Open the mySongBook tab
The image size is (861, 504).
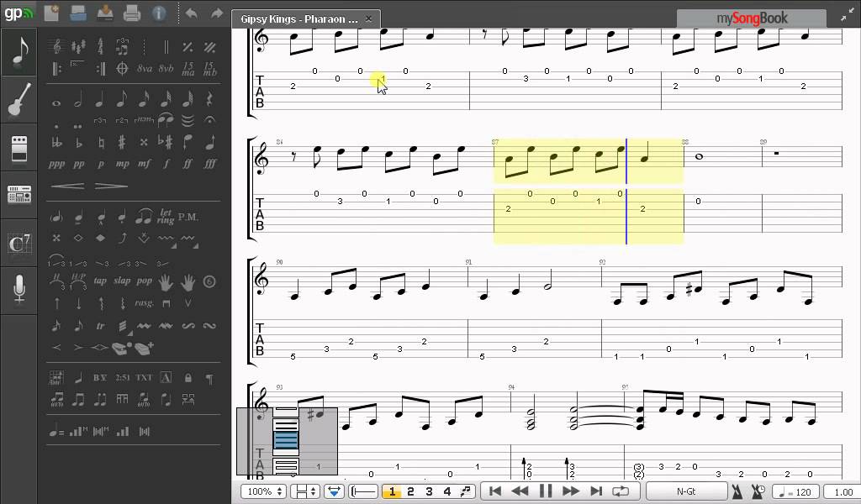tap(751, 18)
